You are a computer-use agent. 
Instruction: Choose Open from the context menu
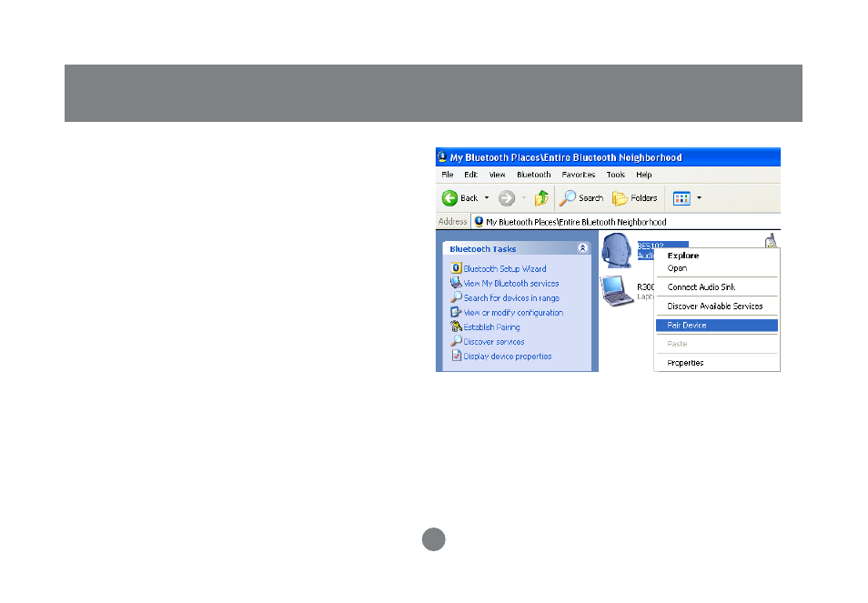(717, 268)
